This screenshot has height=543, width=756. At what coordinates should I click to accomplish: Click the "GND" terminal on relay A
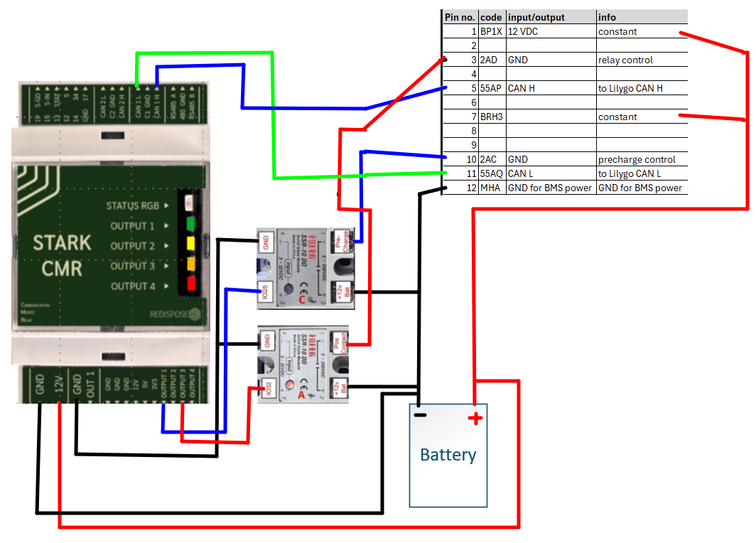(267, 341)
